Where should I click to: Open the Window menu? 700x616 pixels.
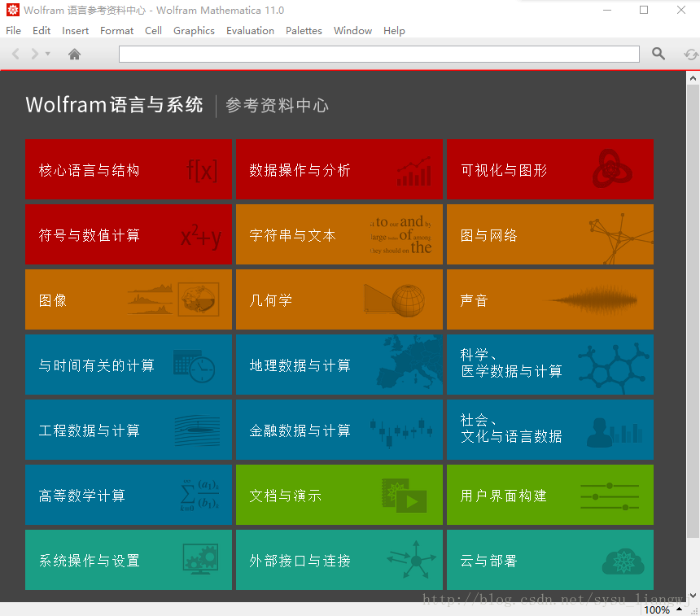pyautogui.click(x=352, y=30)
